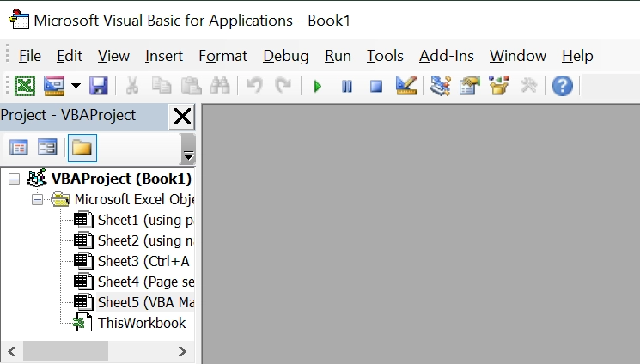The image size is (640, 364).
Task: Open the Edit menu
Action: pos(70,56)
